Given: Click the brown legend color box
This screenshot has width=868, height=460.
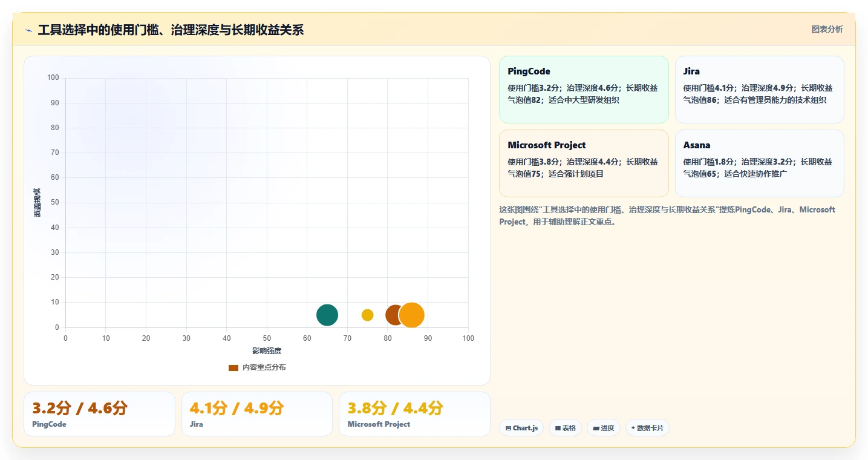Looking at the screenshot, I should point(233,368).
